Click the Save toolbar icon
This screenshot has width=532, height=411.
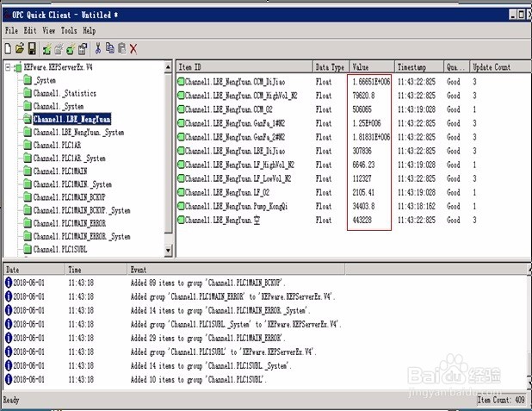click(x=32, y=49)
